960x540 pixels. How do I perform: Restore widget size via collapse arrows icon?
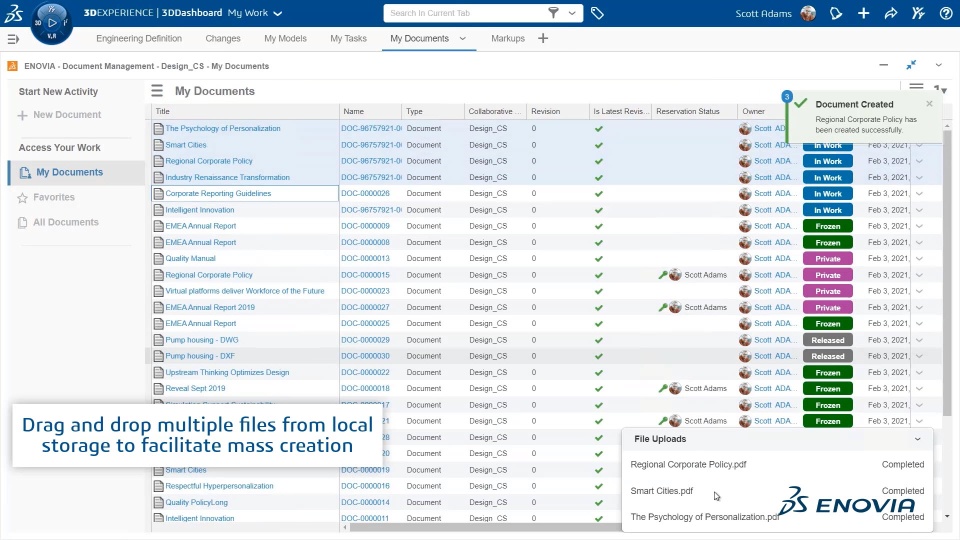point(911,64)
